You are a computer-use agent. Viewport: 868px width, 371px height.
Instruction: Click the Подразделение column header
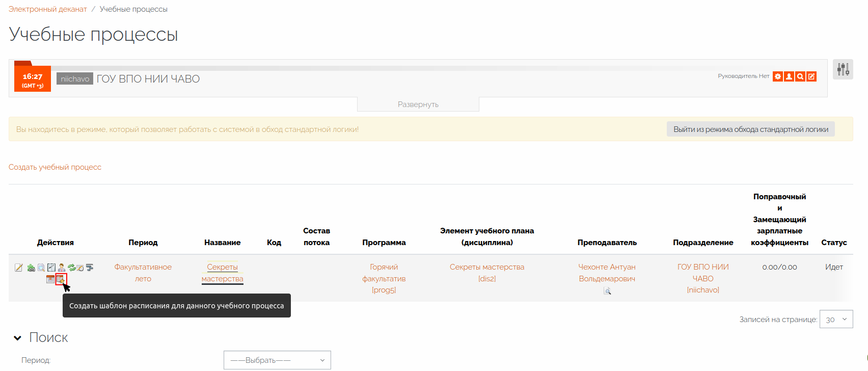(x=703, y=243)
